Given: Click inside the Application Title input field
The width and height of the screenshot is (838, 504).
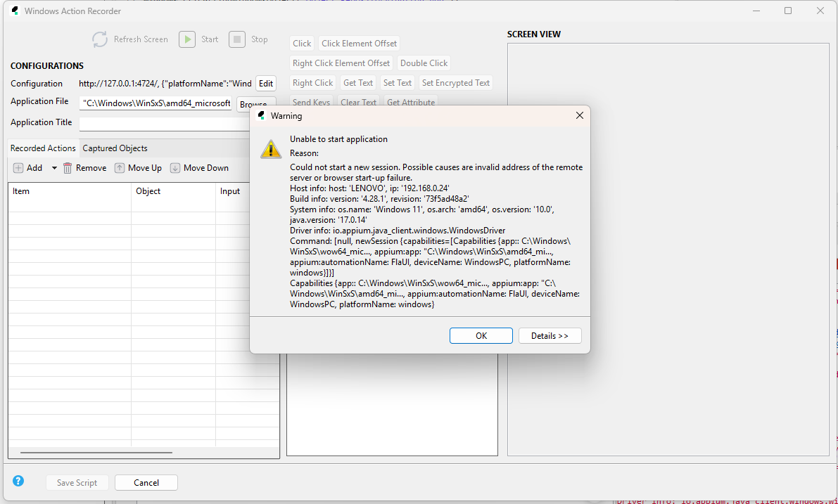Looking at the screenshot, I should tap(162, 122).
